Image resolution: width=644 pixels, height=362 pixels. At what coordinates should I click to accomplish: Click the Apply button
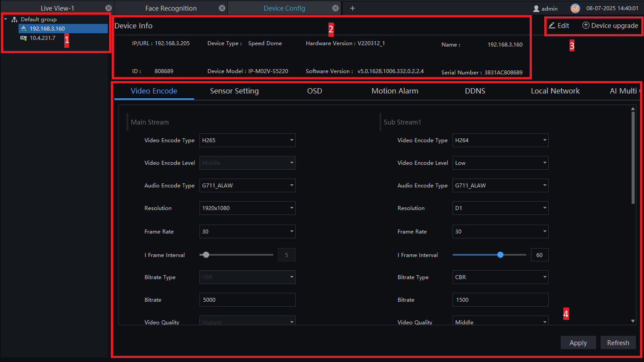click(578, 343)
